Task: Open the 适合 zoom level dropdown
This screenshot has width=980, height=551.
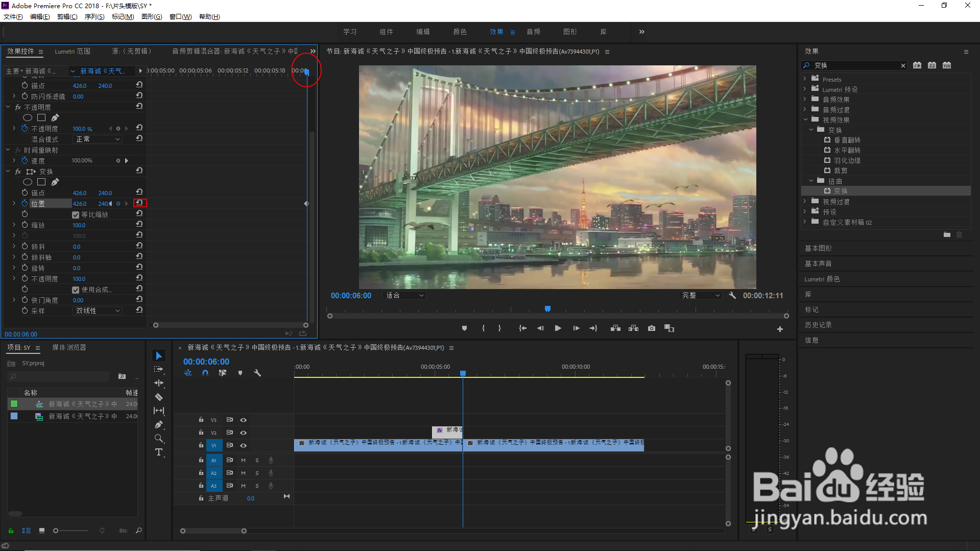Action: (x=404, y=295)
